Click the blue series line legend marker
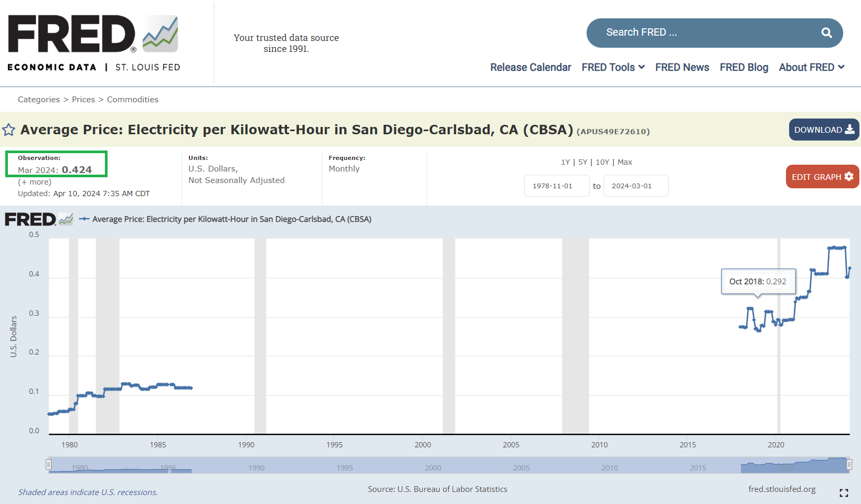The width and height of the screenshot is (861, 504). (x=84, y=219)
